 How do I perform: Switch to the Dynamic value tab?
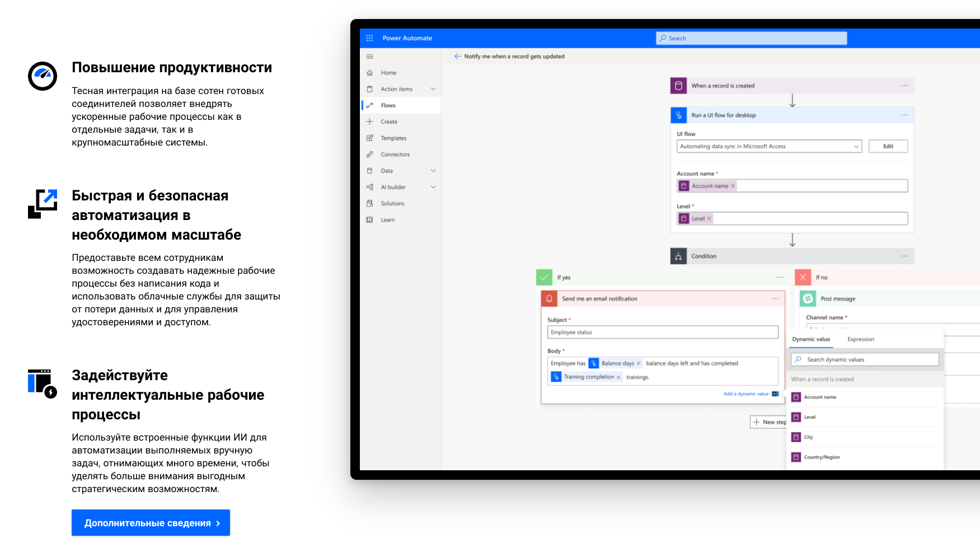coord(811,339)
